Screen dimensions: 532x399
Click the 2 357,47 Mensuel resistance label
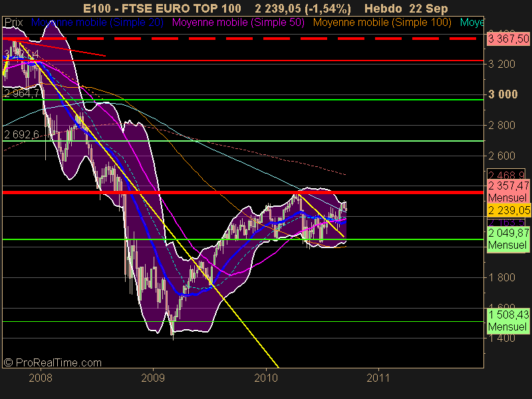pos(508,192)
